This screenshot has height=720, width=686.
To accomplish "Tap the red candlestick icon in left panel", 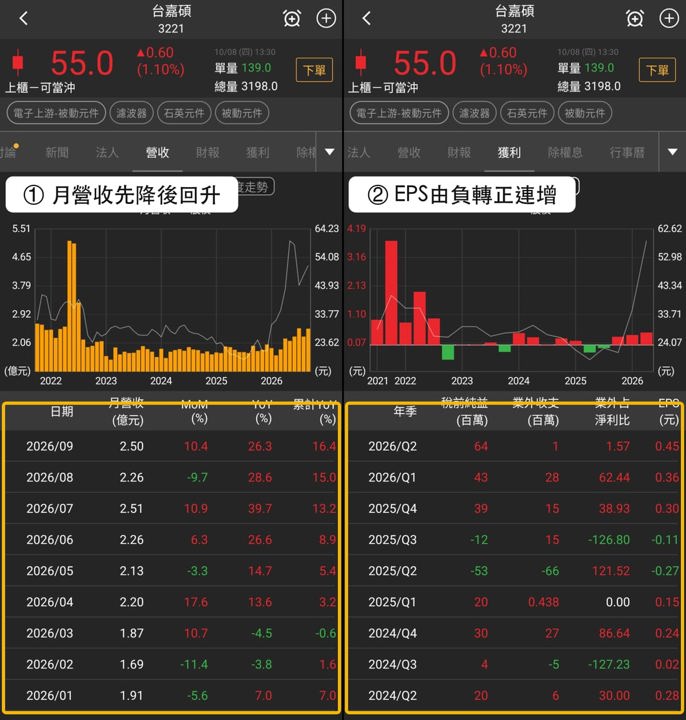I will pos(18,62).
